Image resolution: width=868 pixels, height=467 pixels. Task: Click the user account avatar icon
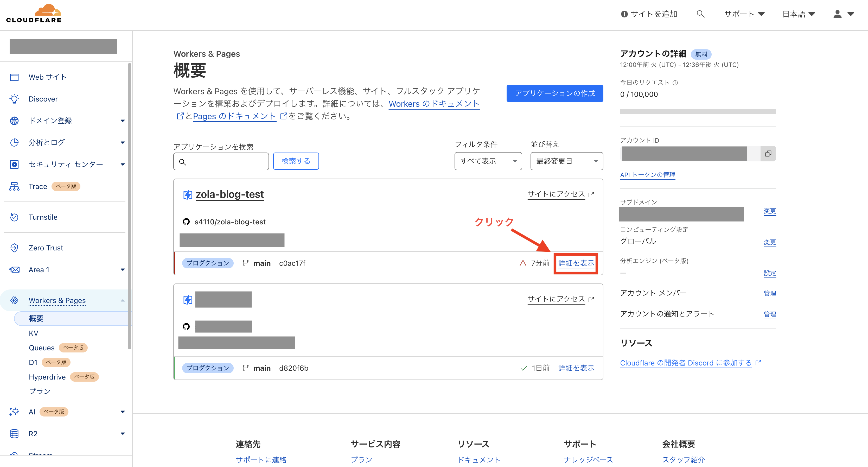click(837, 14)
